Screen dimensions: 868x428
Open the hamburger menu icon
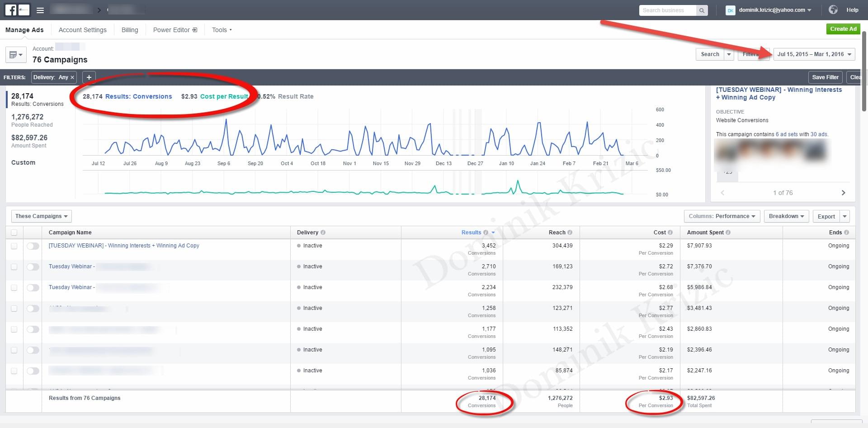pyautogui.click(x=40, y=10)
